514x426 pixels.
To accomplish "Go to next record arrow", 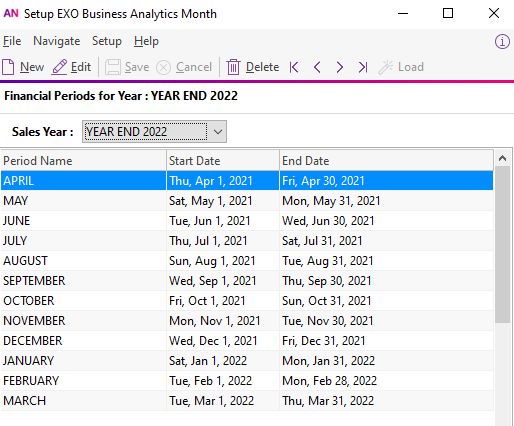I will pyautogui.click(x=339, y=67).
